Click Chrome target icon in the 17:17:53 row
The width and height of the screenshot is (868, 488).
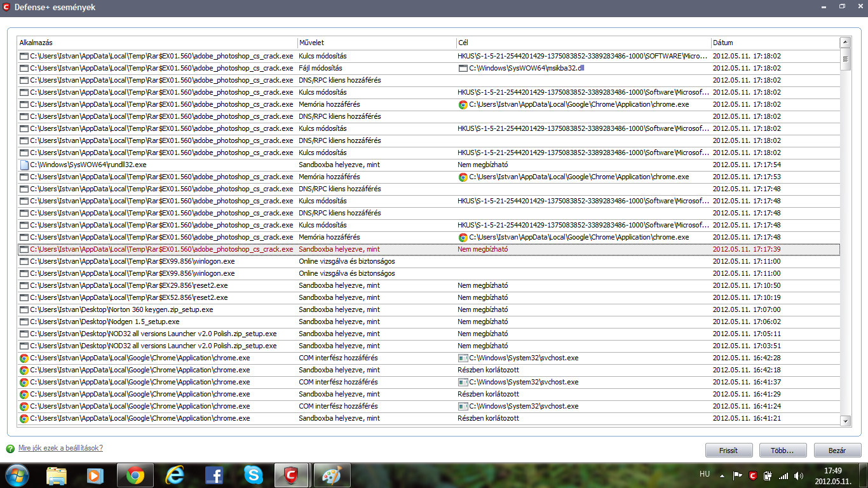pos(463,177)
